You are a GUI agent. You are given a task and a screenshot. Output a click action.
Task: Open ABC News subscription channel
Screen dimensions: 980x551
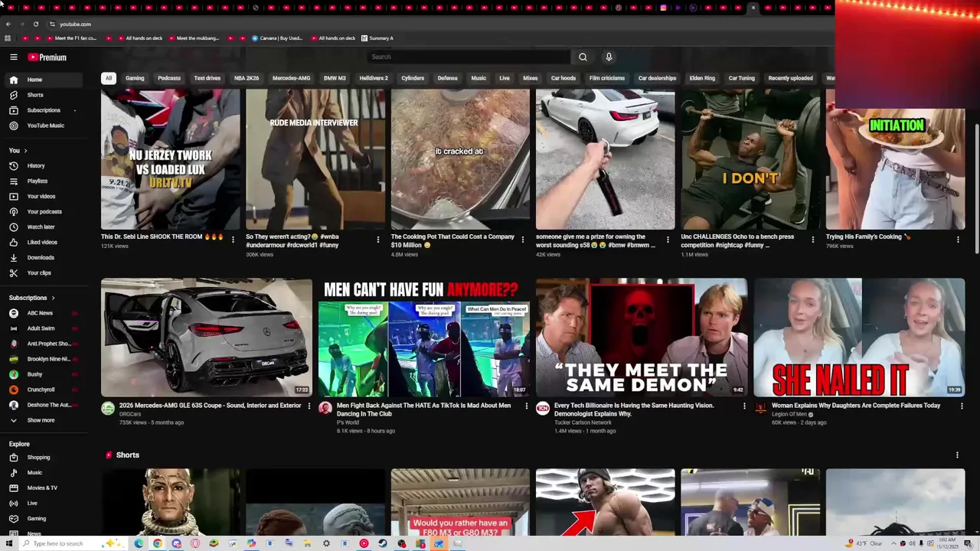click(42, 313)
